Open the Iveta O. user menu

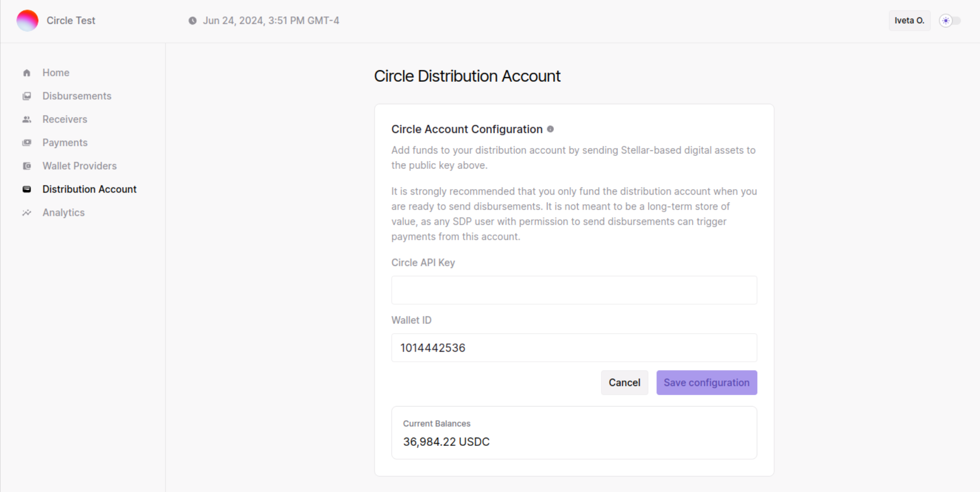pos(909,21)
